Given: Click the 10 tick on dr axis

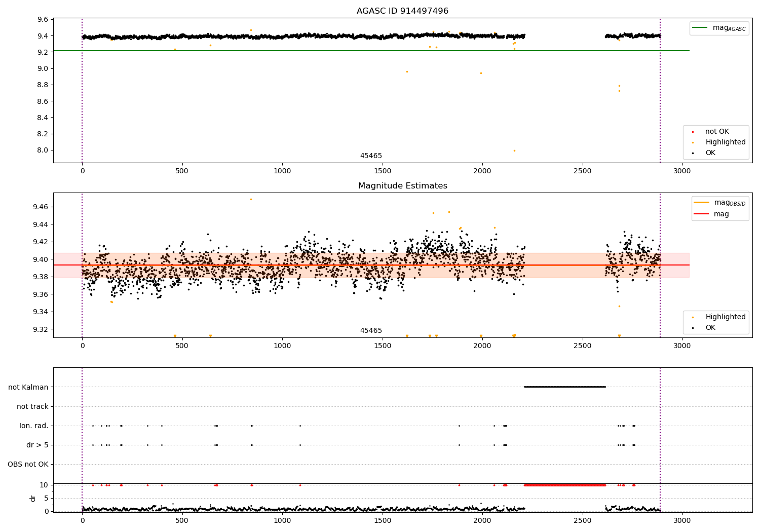Looking at the screenshot, I should point(44,485).
